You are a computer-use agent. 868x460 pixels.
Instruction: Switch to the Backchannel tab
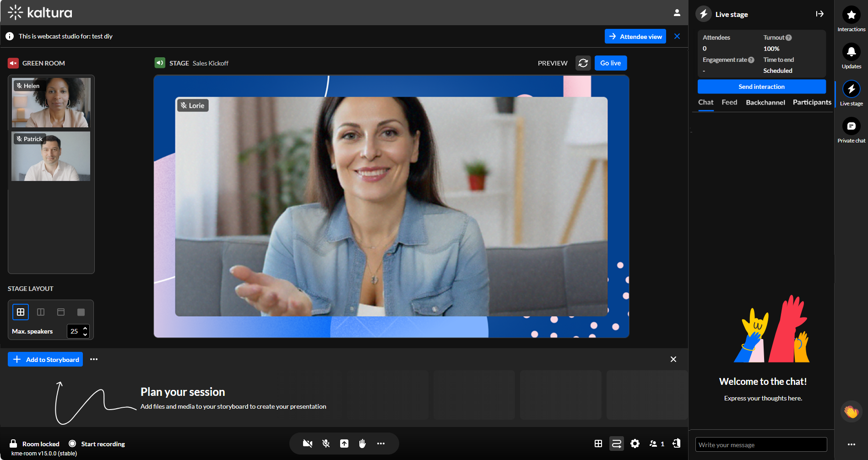[x=765, y=102]
